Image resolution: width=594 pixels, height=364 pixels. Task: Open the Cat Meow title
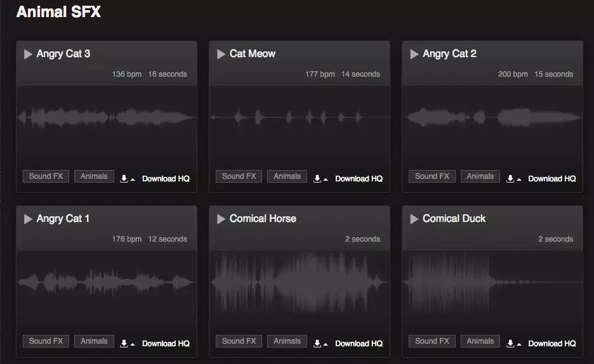[x=253, y=54]
